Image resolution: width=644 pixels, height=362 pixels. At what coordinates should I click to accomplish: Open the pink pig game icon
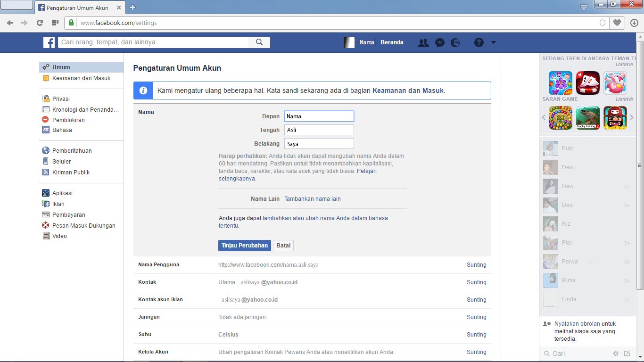[x=615, y=83]
